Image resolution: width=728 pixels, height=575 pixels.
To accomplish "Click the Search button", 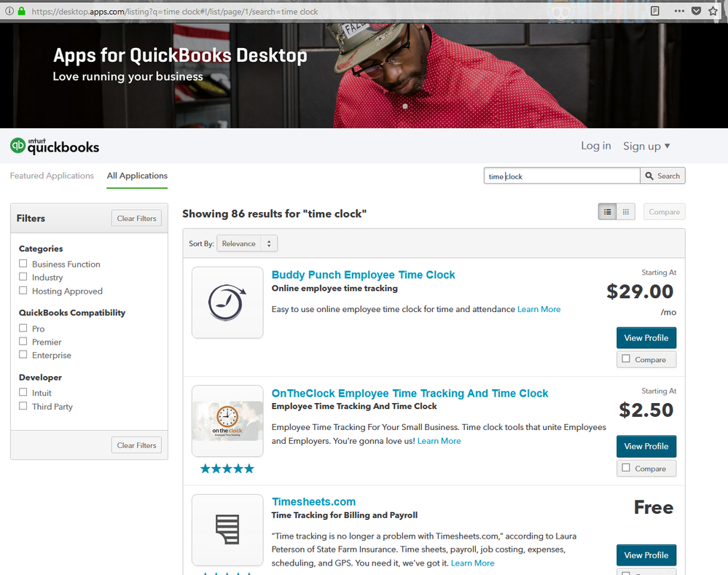I will [x=662, y=176].
